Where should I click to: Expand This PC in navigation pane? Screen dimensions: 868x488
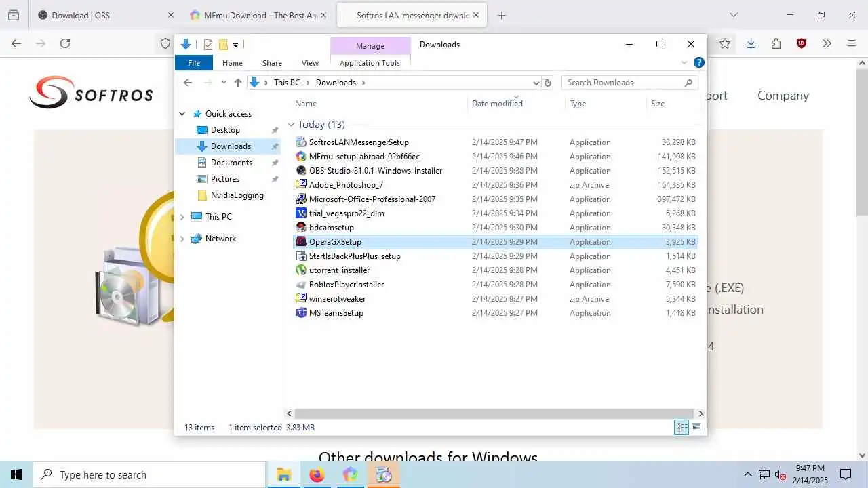(x=182, y=217)
